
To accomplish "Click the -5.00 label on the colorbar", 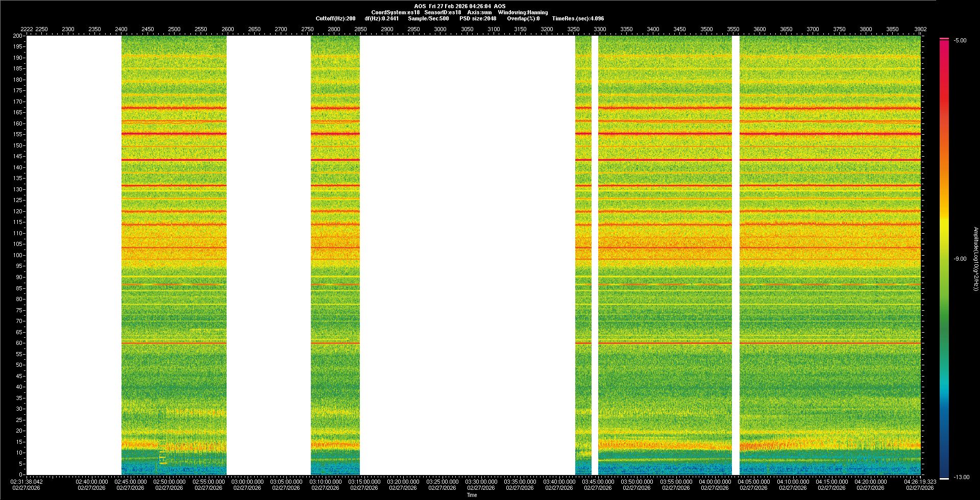I will tap(960, 41).
